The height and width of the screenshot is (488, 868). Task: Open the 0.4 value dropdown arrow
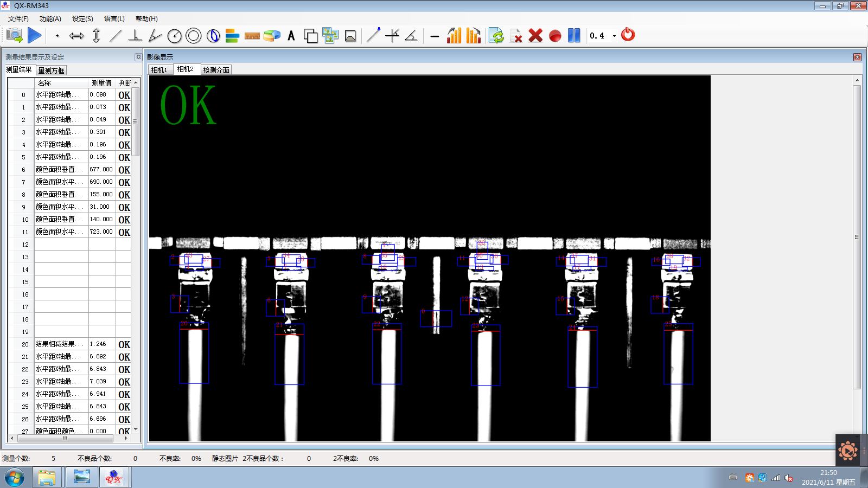pos(614,36)
